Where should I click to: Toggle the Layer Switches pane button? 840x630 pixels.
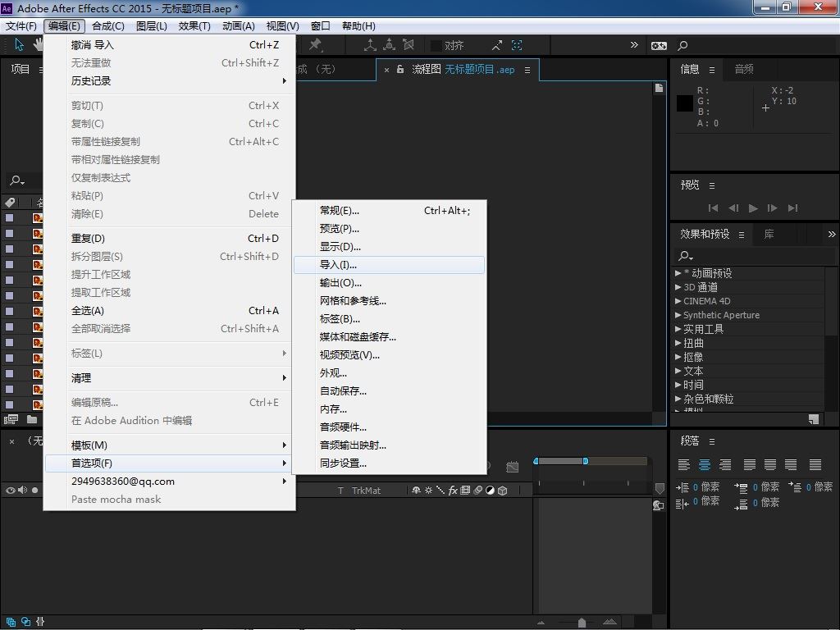point(11,622)
